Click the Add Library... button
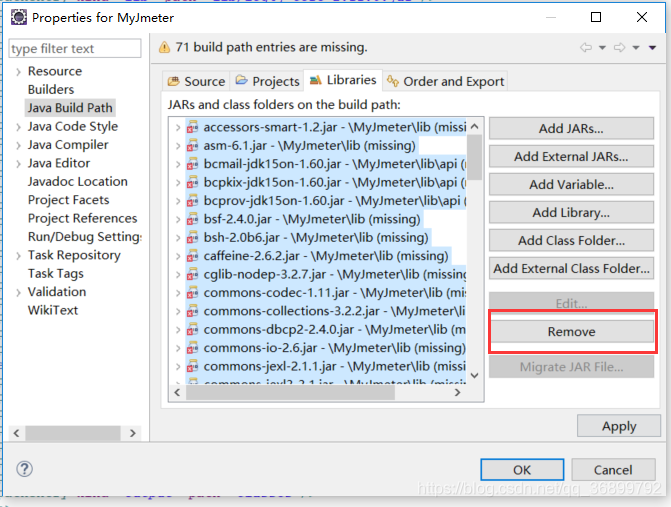The height and width of the screenshot is (507, 671). pyautogui.click(x=571, y=213)
